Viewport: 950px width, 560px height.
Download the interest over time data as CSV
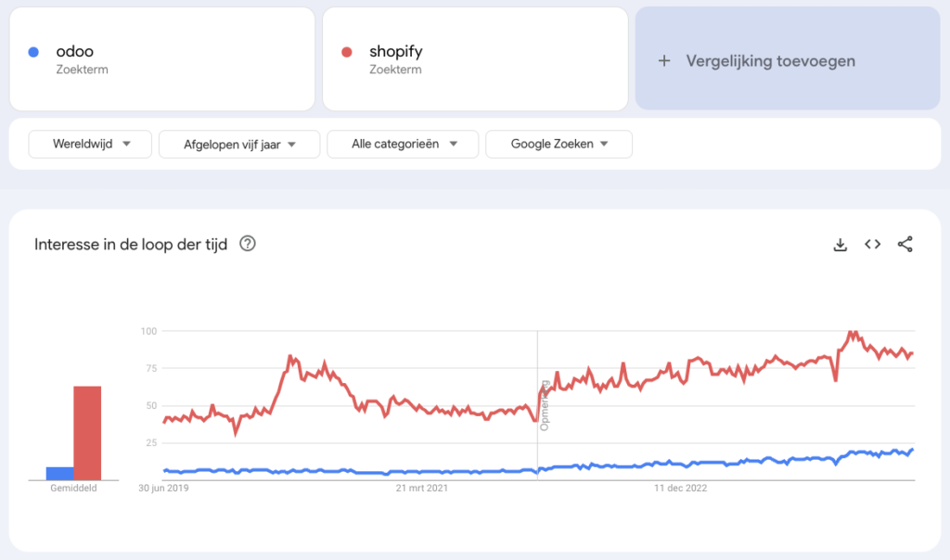coord(840,244)
